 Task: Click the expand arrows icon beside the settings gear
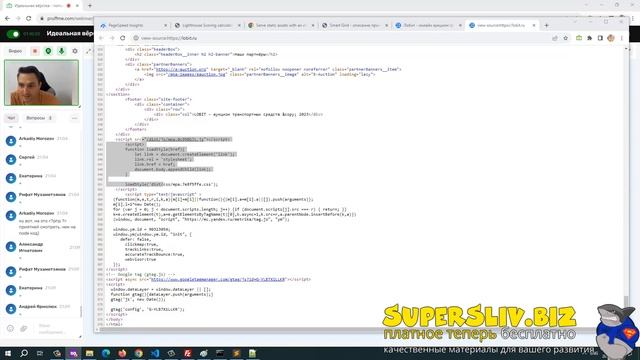pos(89,51)
